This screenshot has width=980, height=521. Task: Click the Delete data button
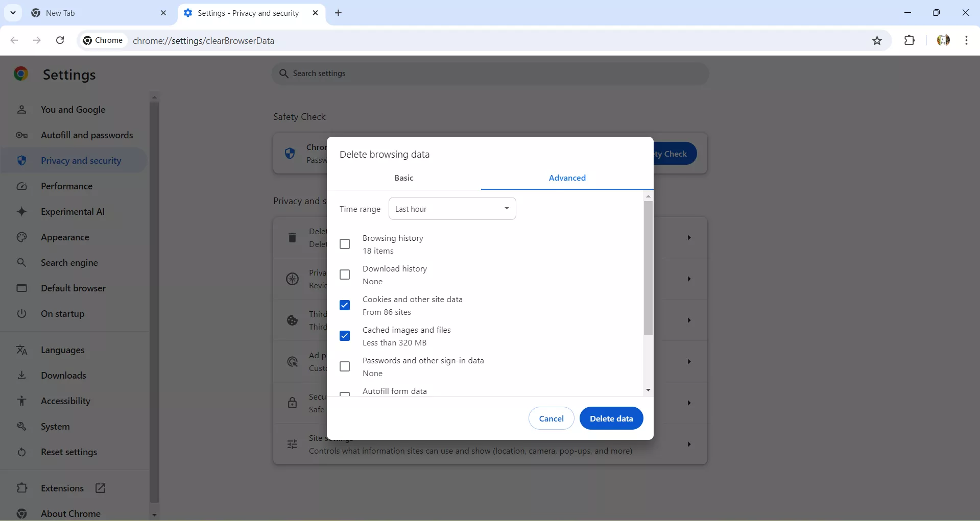[611, 418]
